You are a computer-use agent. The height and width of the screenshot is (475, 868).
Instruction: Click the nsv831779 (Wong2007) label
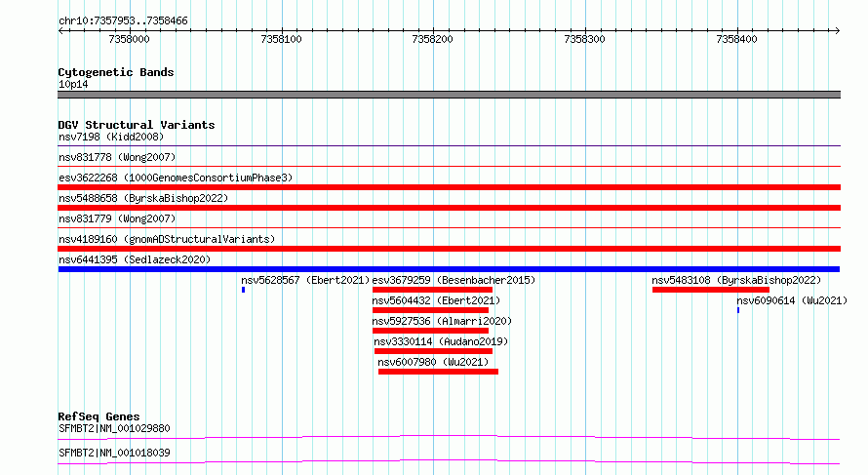click(x=117, y=218)
